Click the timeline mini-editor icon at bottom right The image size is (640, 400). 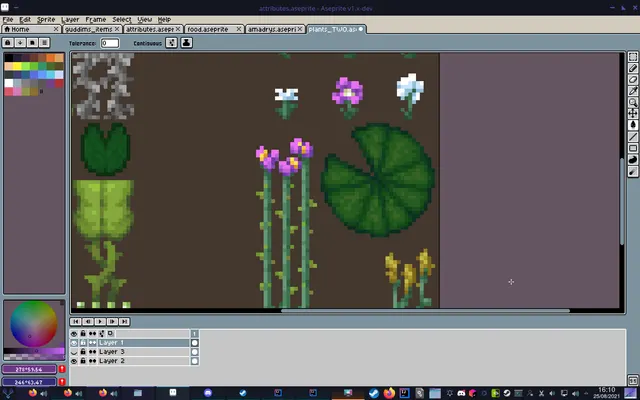tap(633, 380)
